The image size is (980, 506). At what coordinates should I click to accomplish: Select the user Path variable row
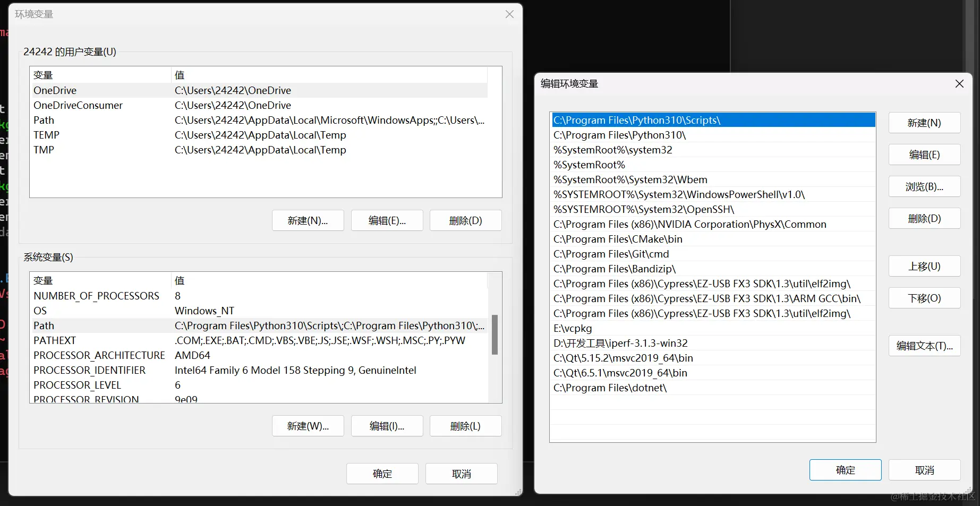pyautogui.click(x=259, y=120)
